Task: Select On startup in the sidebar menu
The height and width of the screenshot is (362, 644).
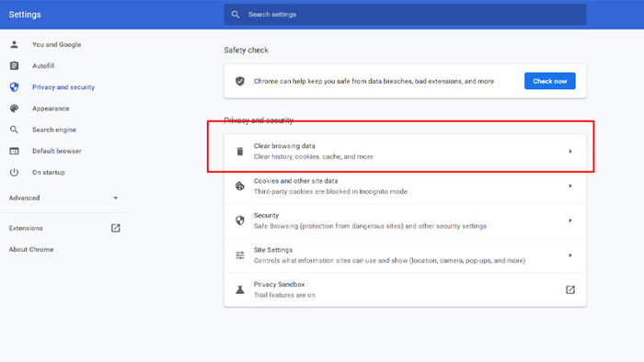Action: point(49,172)
